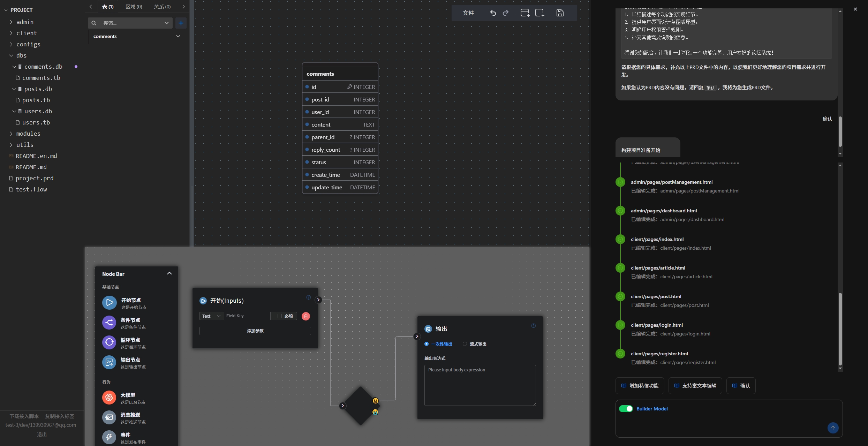Open the Text type dropdown

point(211,316)
